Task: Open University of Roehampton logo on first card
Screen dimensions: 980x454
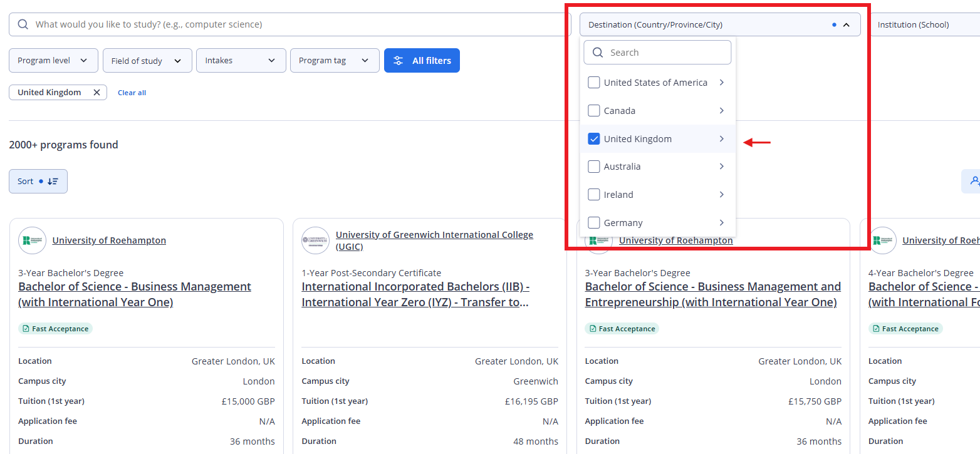Action: pyautogui.click(x=32, y=240)
